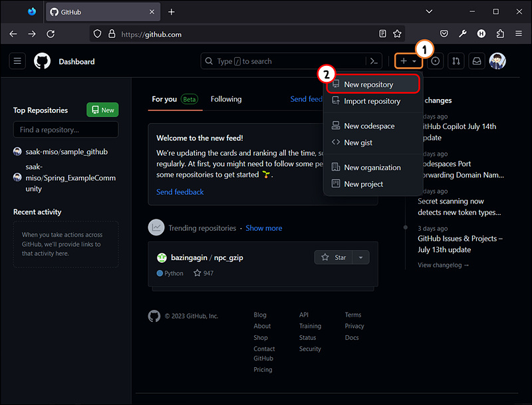The width and height of the screenshot is (532, 405).
Task: Open the Issues icon in the header
Action: (436, 61)
